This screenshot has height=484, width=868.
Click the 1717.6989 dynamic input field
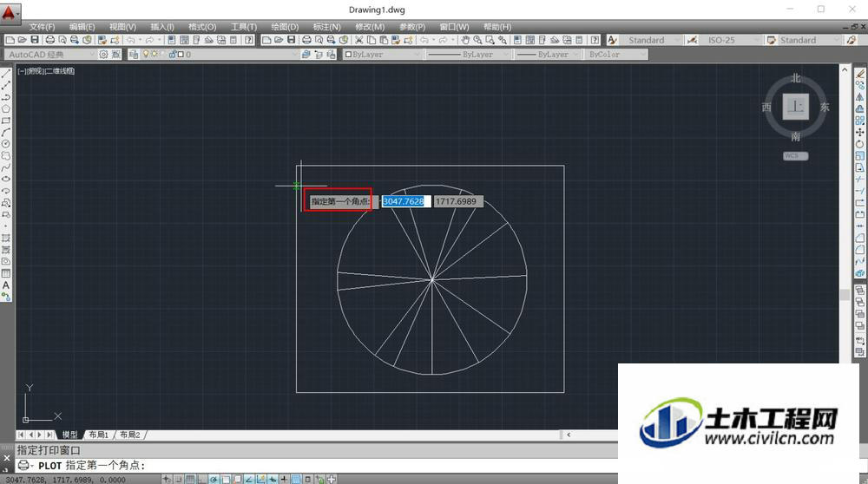457,201
